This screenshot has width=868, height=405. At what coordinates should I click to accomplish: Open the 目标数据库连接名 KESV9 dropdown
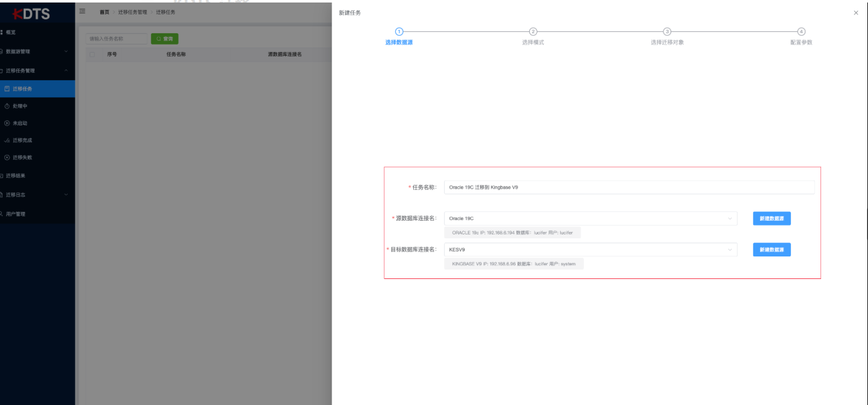click(591, 250)
